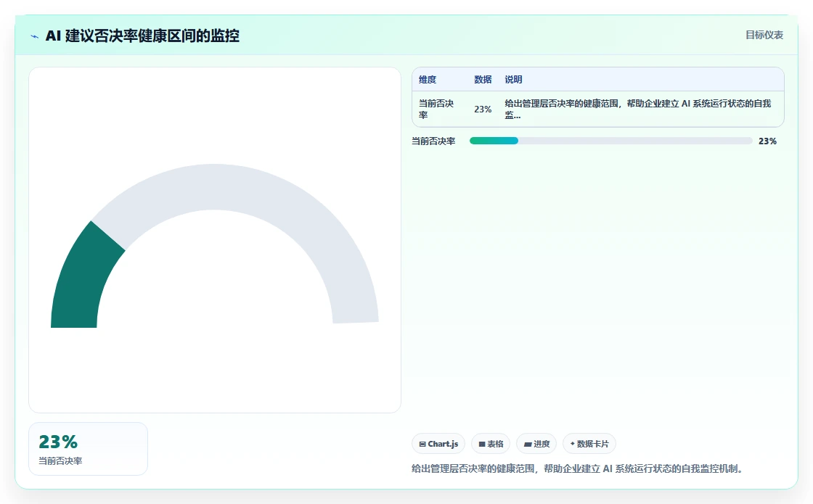
Task: Click the 当前否决率 progress bar
Action: click(x=610, y=141)
